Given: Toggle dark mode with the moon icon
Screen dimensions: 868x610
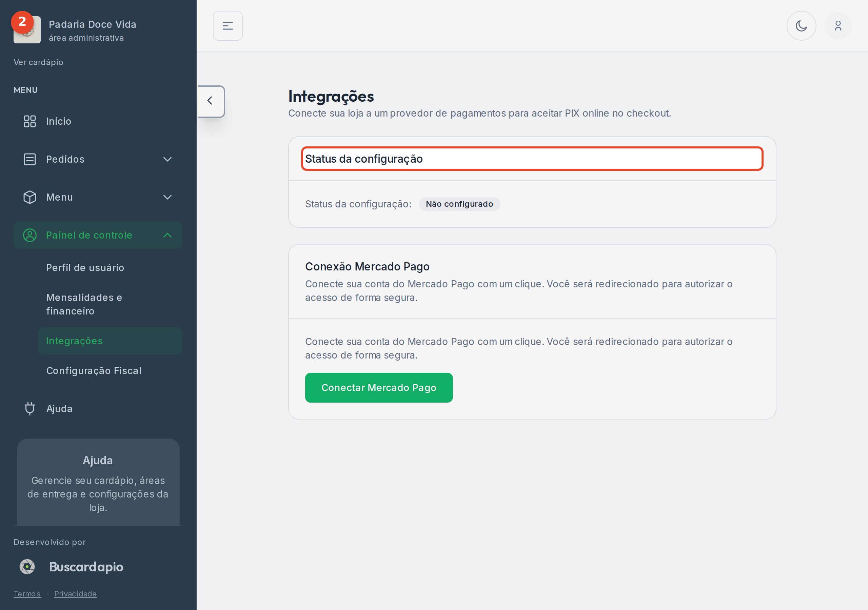Looking at the screenshot, I should pyautogui.click(x=801, y=26).
